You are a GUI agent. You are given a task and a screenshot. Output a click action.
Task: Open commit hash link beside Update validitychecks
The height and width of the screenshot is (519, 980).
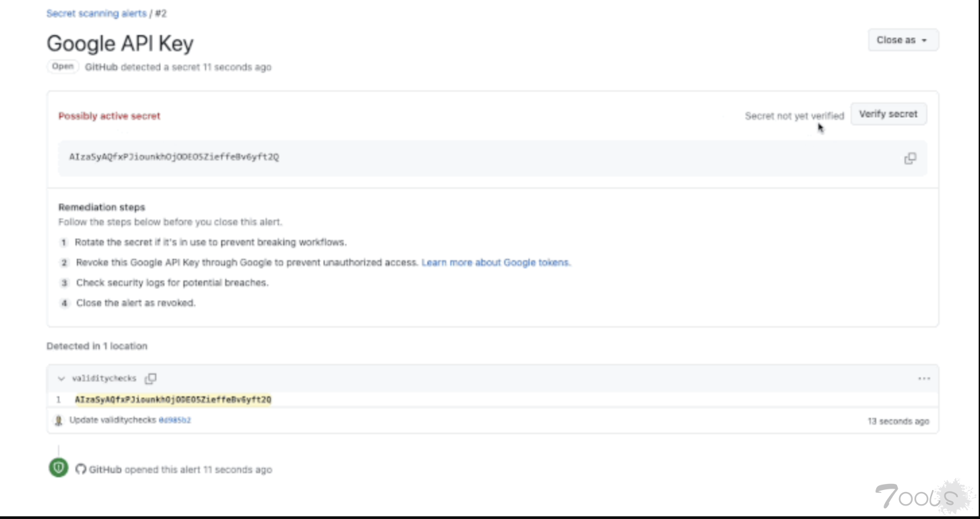coord(175,421)
